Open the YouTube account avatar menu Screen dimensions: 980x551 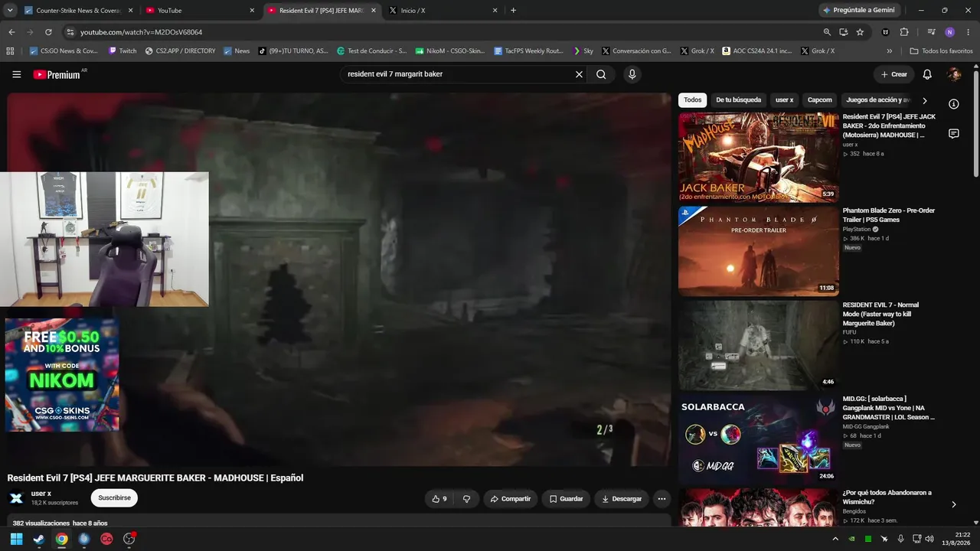click(954, 74)
